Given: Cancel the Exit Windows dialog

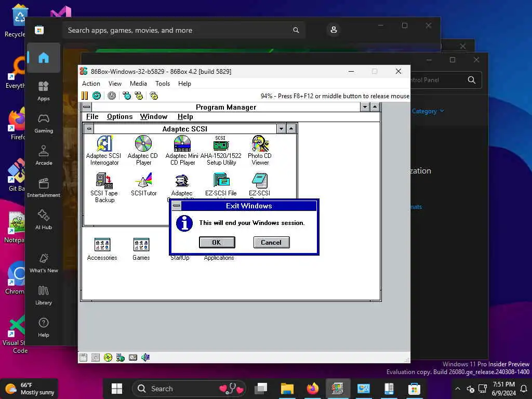Looking at the screenshot, I should (271, 242).
